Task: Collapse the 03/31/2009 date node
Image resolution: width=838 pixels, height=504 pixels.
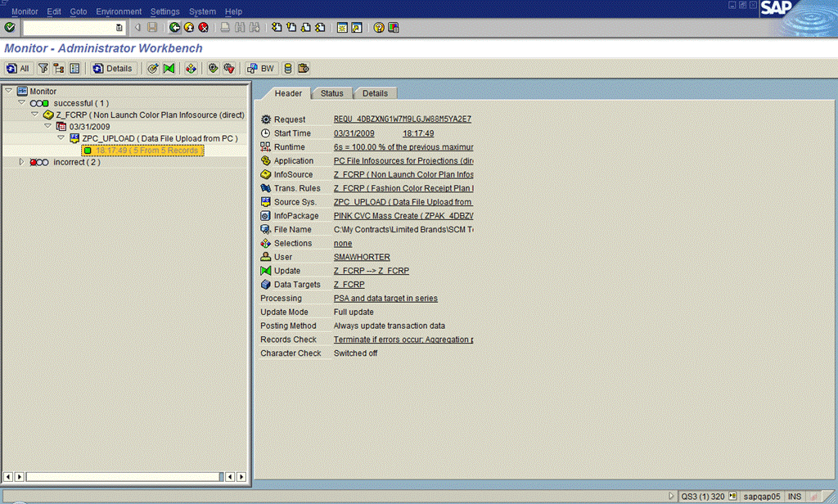Action: coord(47,126)
